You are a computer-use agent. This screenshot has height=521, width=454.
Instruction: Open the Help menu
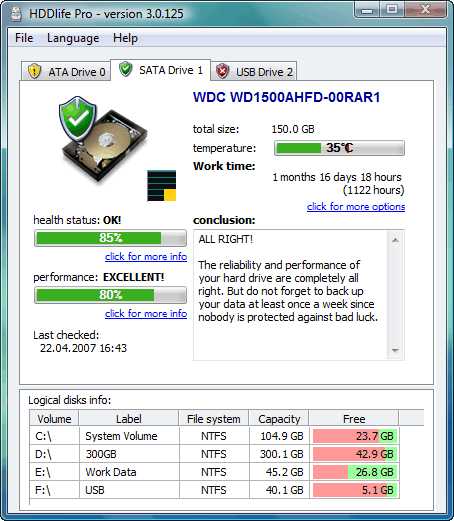click(x=125, y=38)
